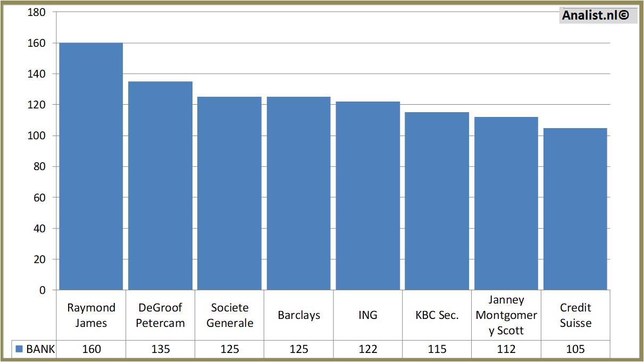Click the 180 y-axis tick label
This screenshot has height=362, width=644.
(x=36, y=12)
